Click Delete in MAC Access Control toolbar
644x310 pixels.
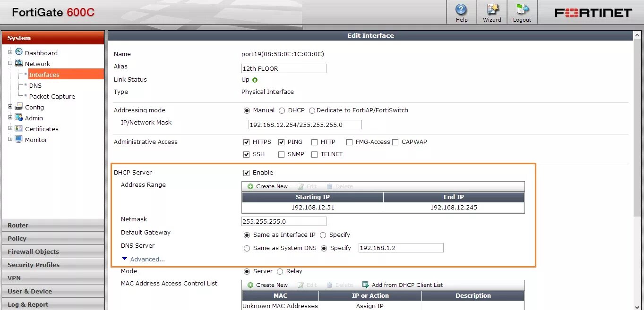click(x=340, y=285)
